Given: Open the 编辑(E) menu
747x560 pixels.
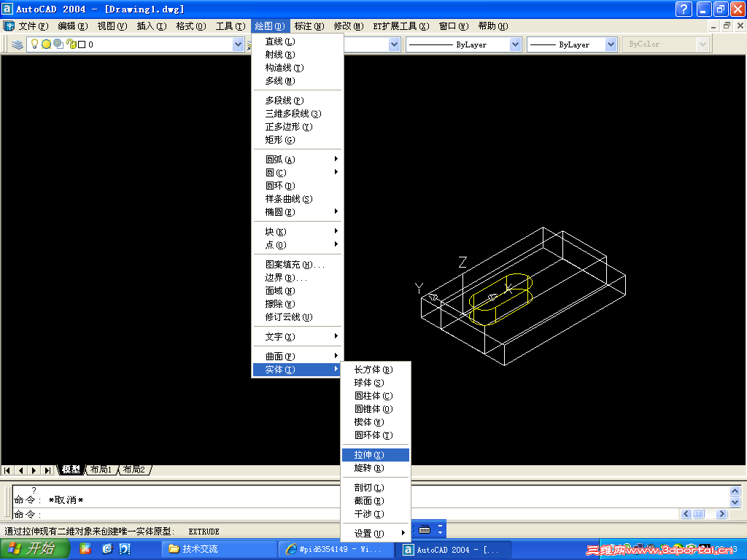Looking at the screenshot, I should coord(73,26).
